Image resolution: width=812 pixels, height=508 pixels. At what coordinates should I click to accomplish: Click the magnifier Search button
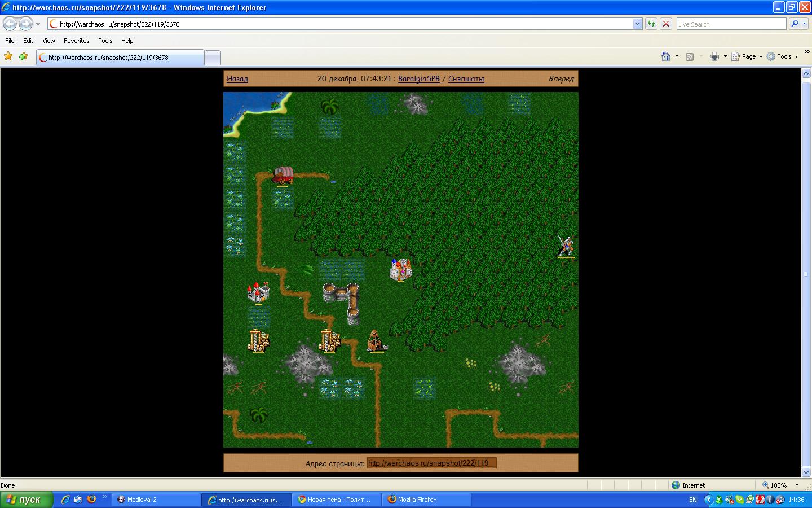tap(794, 24)
